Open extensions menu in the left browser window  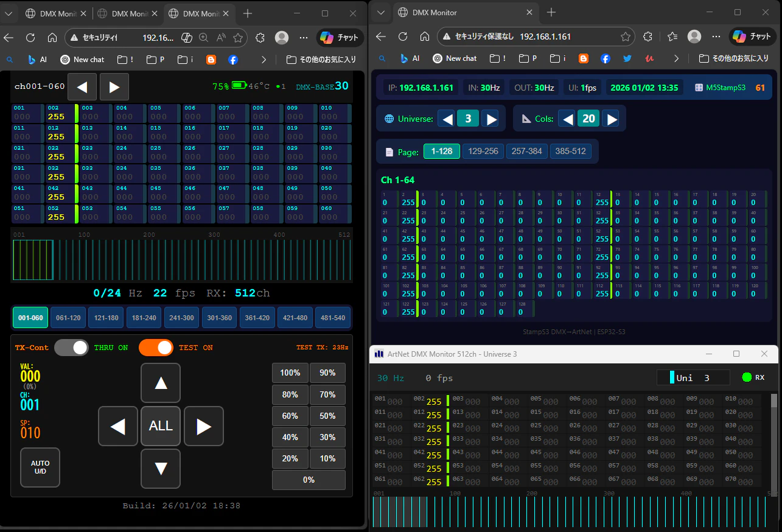260,38
